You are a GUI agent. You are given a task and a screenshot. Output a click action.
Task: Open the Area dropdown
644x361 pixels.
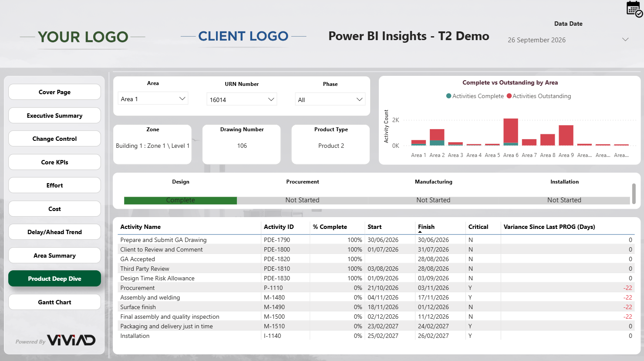pos(153,99)
